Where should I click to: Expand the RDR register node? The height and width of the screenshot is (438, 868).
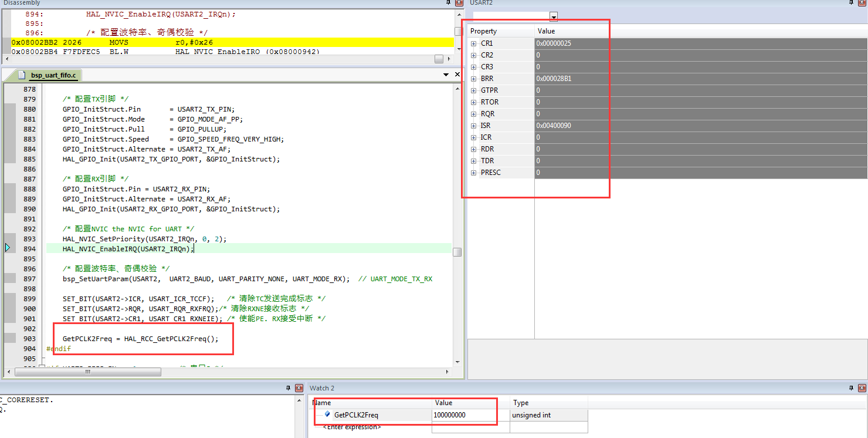click(474, 149)
